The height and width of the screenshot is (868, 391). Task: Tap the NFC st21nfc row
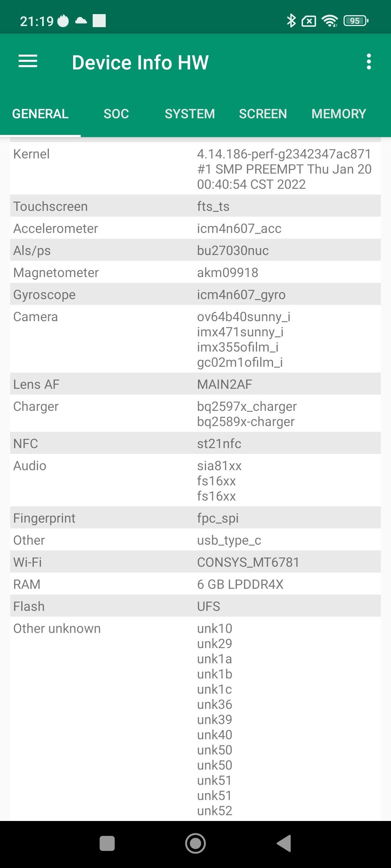pos(195,443)
